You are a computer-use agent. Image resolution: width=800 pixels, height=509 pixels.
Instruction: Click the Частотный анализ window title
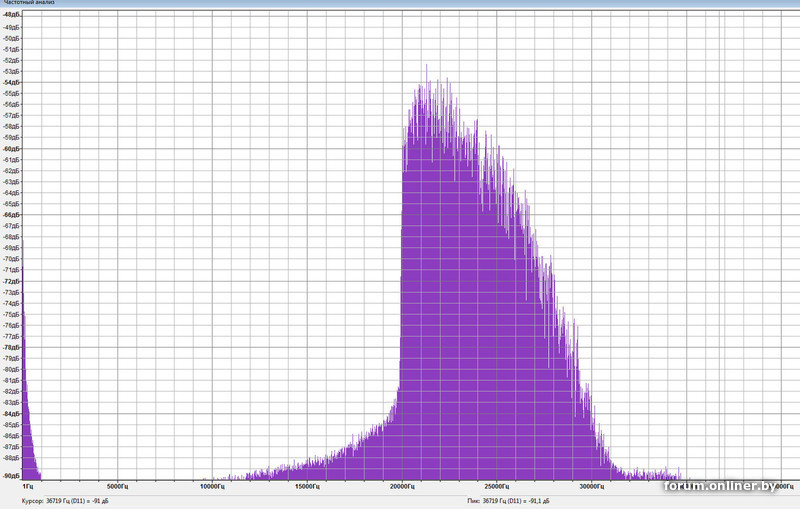[30, 4]
